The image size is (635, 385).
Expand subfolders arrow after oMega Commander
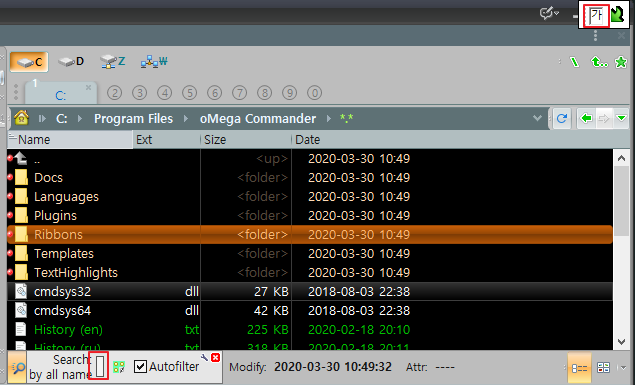pyautogui.click(x=328, y=119)
